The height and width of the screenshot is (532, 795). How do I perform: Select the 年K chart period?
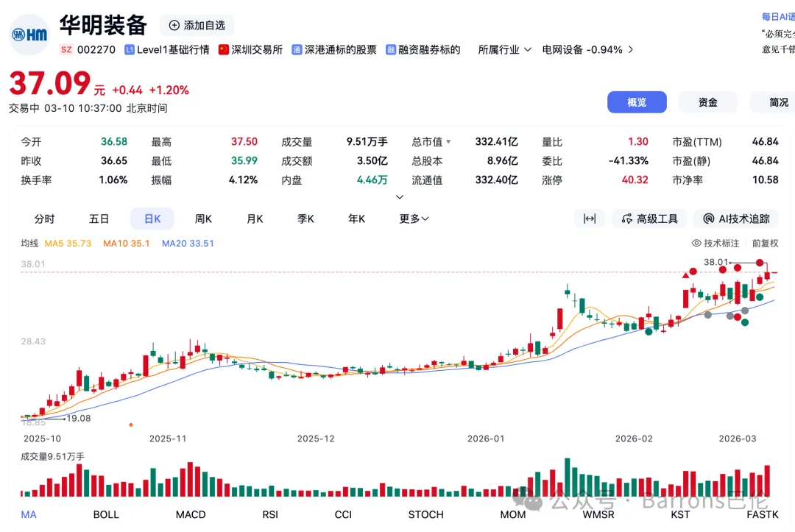(356, 219)
